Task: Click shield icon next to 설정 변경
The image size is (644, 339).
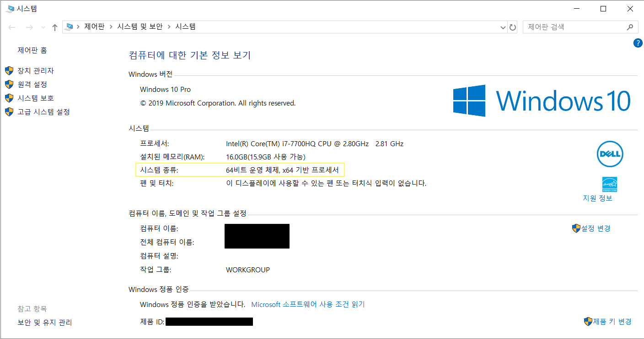Action: 576,228
